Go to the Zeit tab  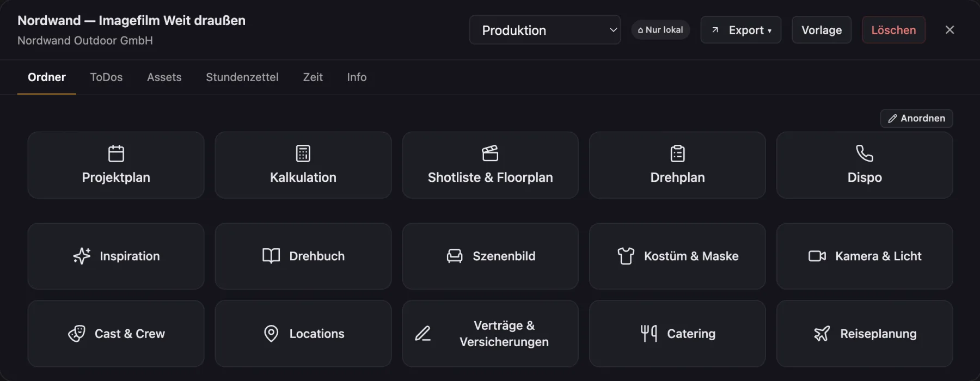click(x=313, y=77)
